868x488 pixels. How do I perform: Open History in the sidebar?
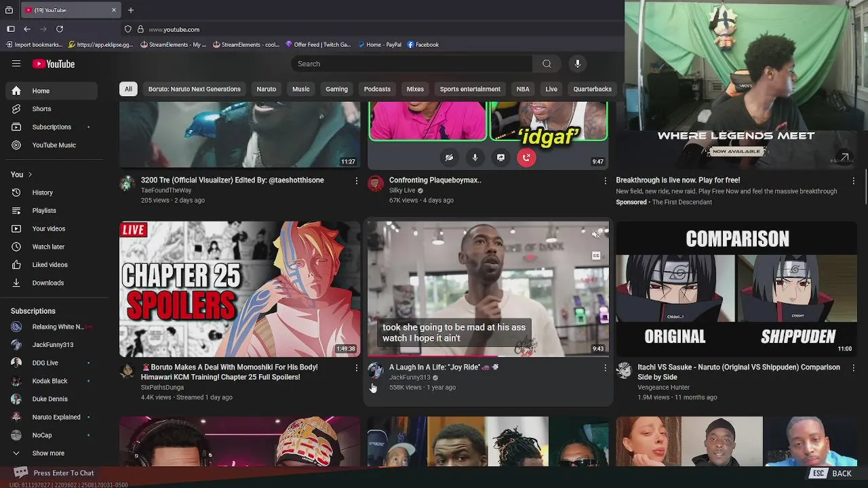(x=52, y=192)
